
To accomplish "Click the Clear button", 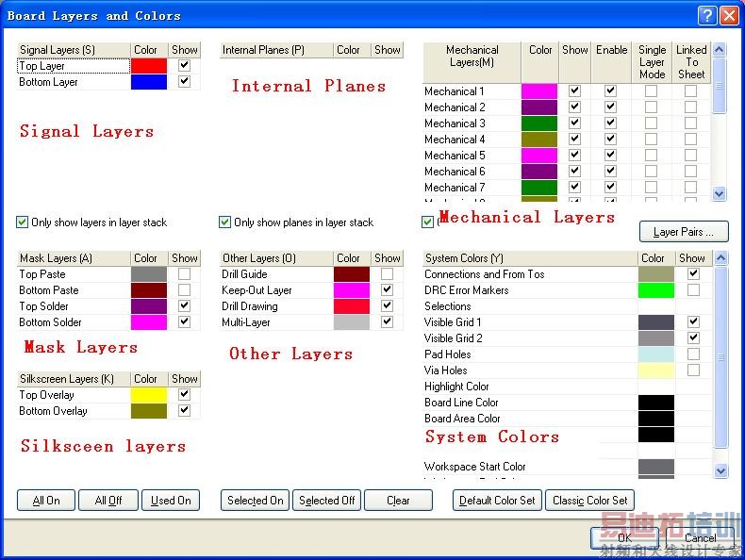I will tap(398, 501).
